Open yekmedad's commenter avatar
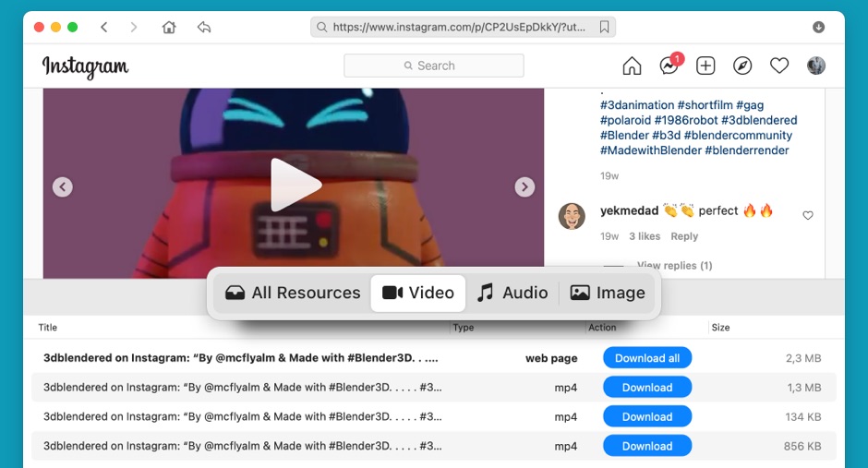The image size is (868, 468). coord(572,216)
